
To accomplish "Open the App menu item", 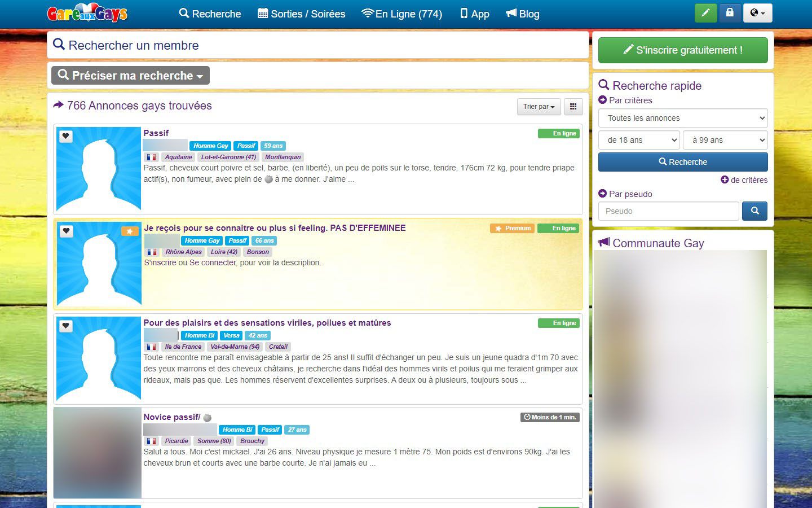I will [x=475, y=14].
